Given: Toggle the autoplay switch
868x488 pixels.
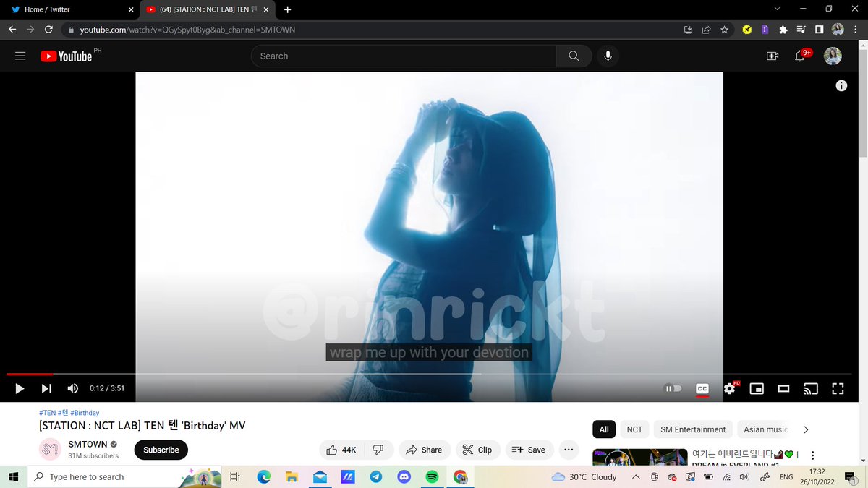Looking at the screenshot, I should pos(673,389).
